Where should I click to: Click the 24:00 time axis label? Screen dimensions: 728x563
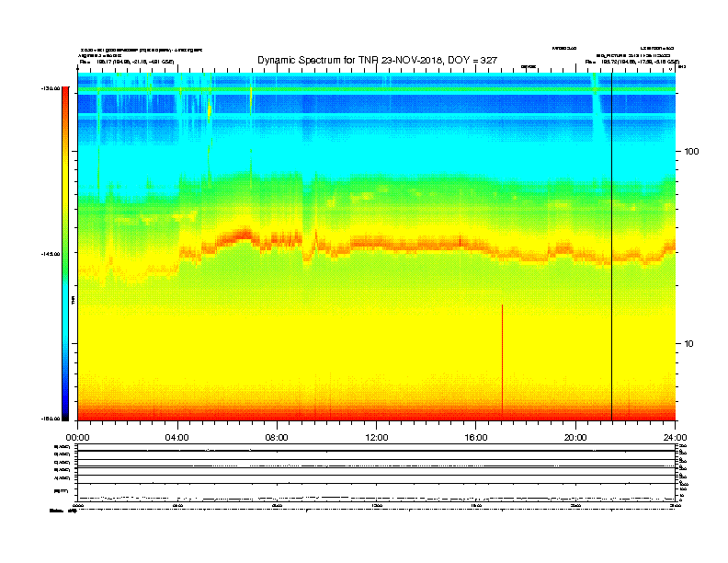pos(675,437)
